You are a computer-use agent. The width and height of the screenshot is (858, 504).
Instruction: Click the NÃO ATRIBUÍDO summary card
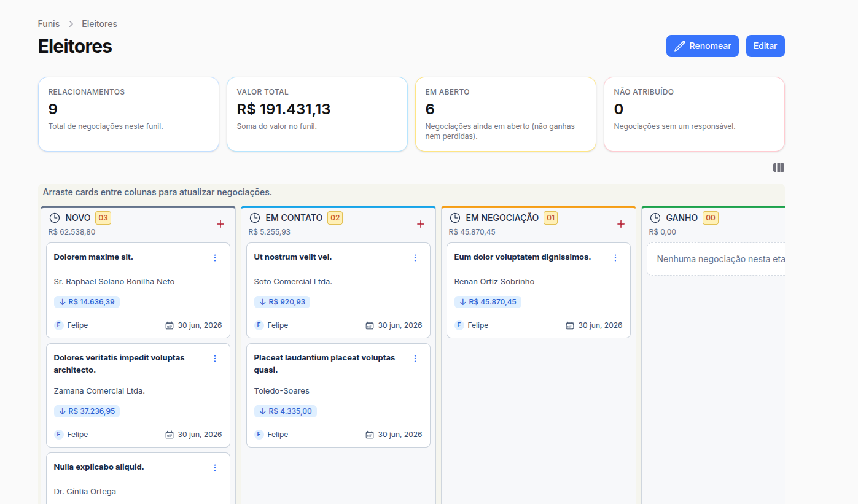coord(694,114)
